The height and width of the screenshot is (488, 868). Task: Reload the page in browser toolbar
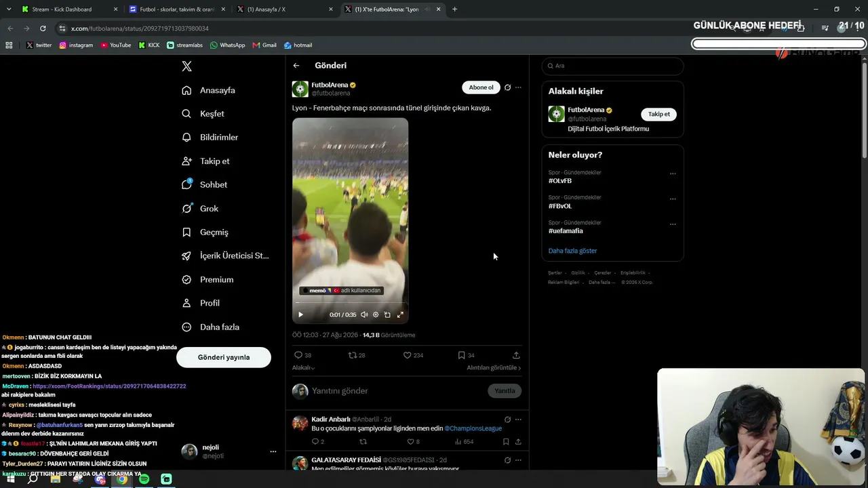pyautogui.click(x=43, y=28)
